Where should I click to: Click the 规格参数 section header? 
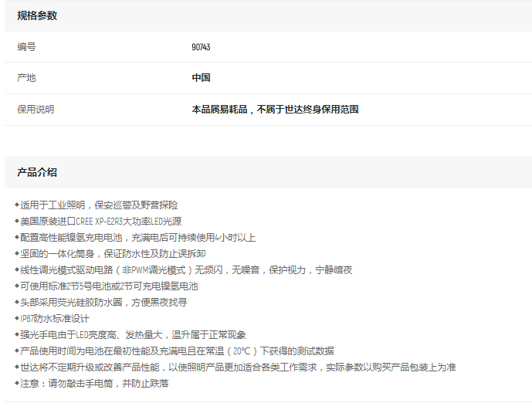(37, 15)
